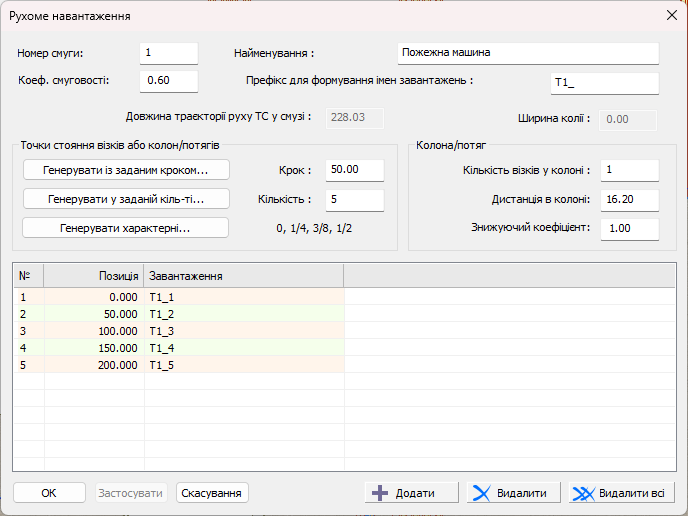Click Генерувати із заданим кроком button
Viewport: 688px width, 516px height.
tap(126, 170)
